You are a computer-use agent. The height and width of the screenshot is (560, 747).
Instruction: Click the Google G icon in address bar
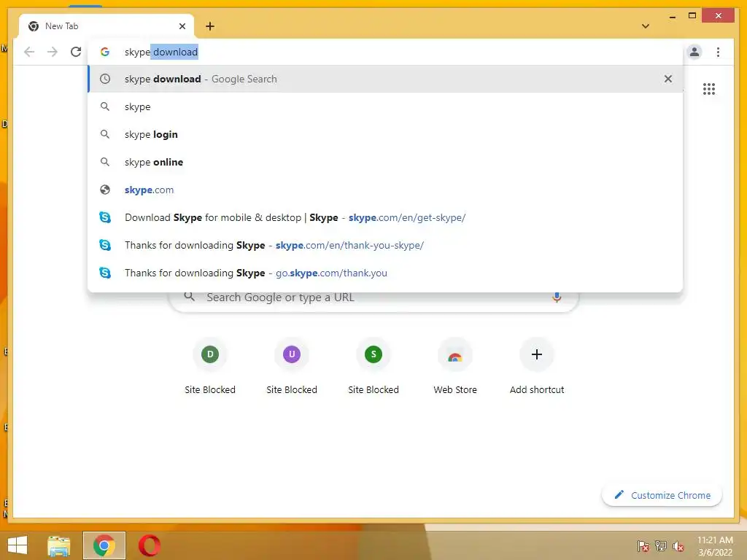[x=105, y=52]
